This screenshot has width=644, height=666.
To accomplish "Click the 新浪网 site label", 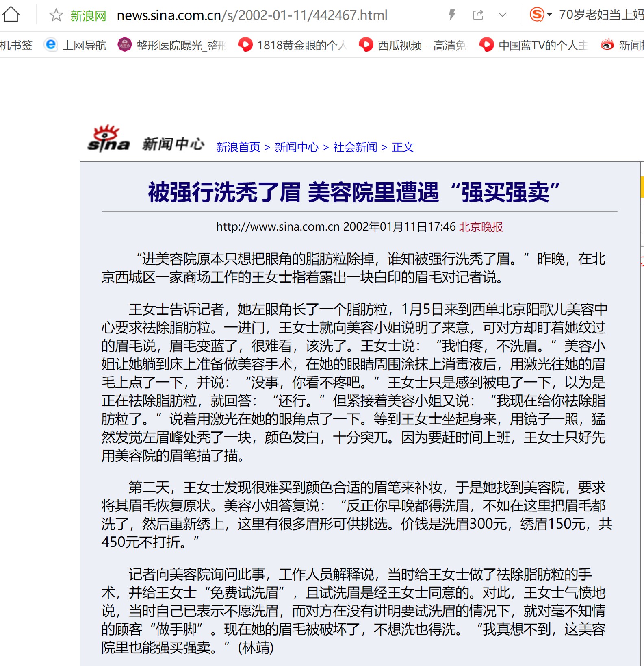I will pyautogui.click(x=88, y=16).
